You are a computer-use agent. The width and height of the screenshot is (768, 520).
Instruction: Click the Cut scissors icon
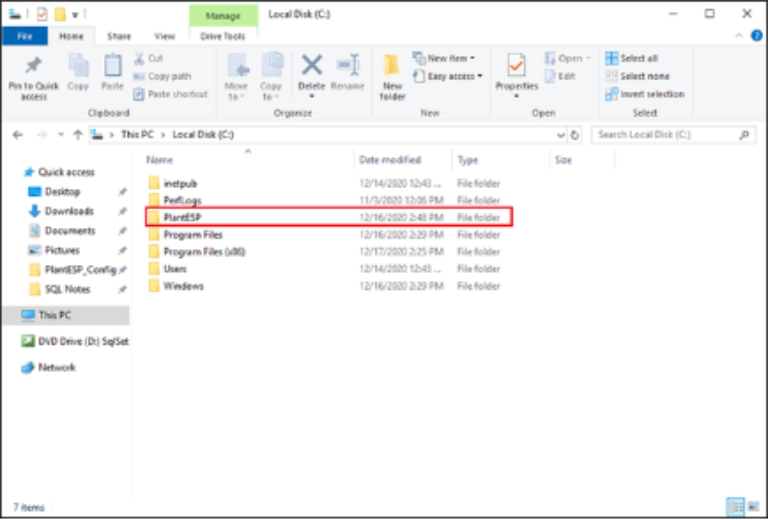(140, 58)
